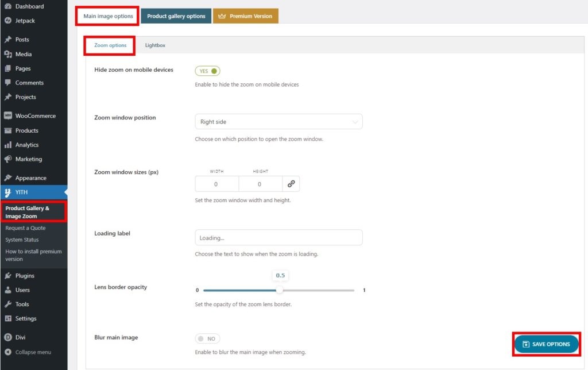The image size is (588, 370).
Task: Click the Collapse menu arrow icon
Action: pos(8,352)
